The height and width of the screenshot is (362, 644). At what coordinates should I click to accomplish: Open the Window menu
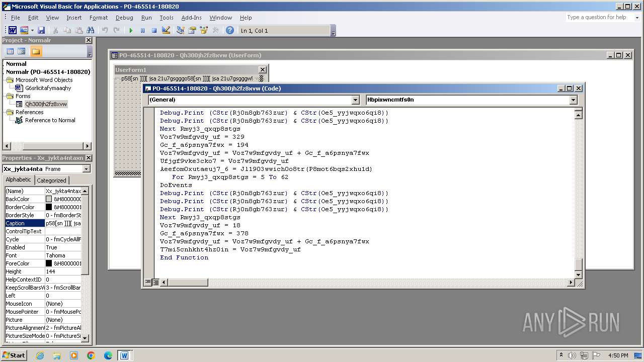click(221, 18)
